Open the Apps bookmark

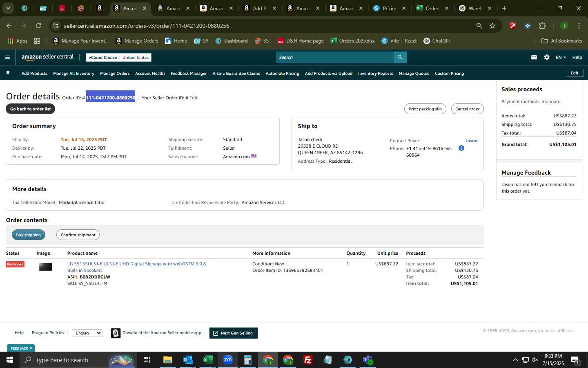pyautogui.click(x=18, y=41)
